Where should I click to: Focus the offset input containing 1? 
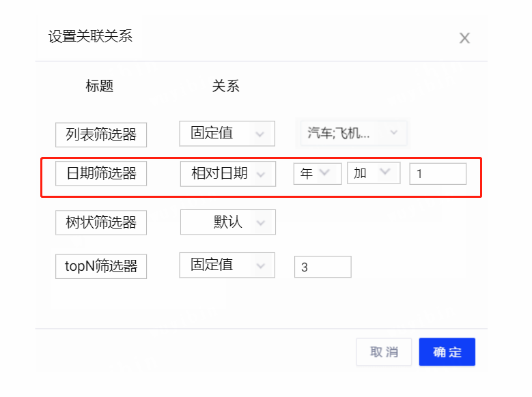(438, 174)
